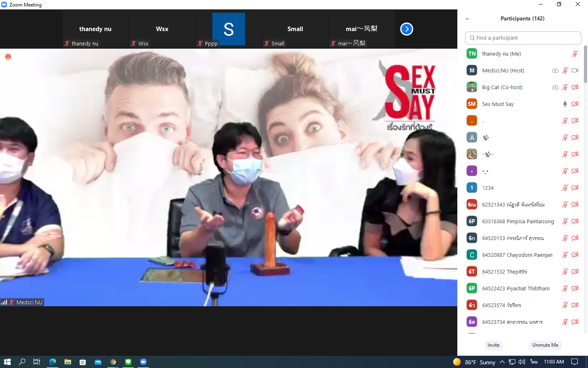Click cloud recording icon for Medsci,NU

click(x=555, y=70)
